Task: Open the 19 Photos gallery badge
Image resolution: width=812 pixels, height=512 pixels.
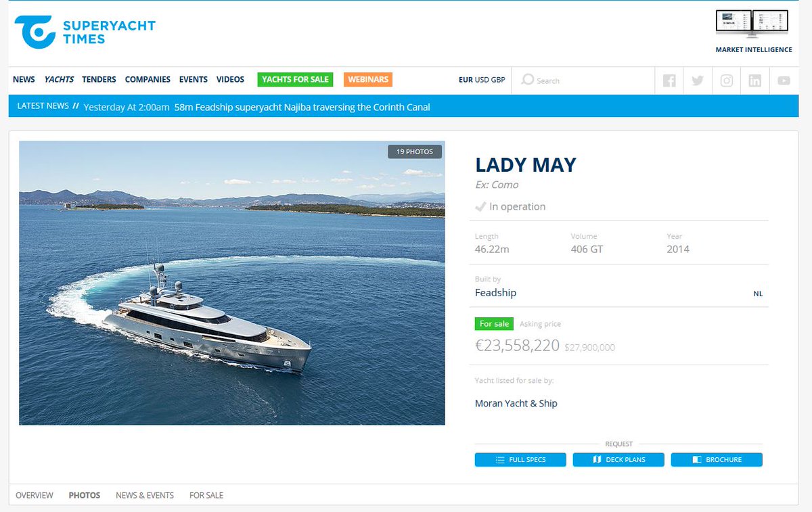Action: [415, 152]
